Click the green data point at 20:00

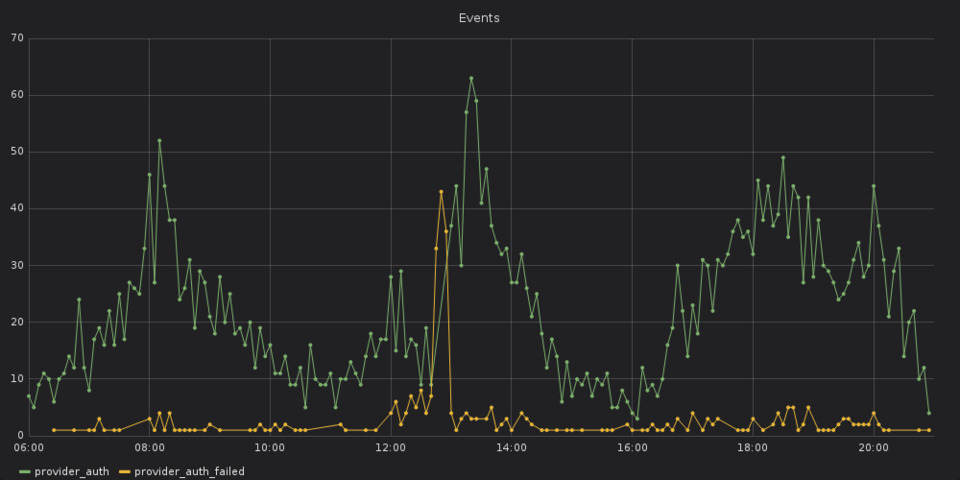click(873, 186)
